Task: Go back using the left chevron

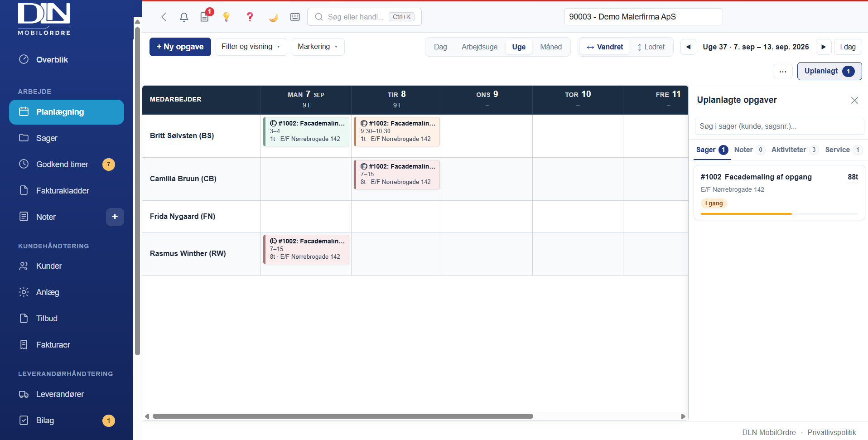Action: tap(164, 17)
